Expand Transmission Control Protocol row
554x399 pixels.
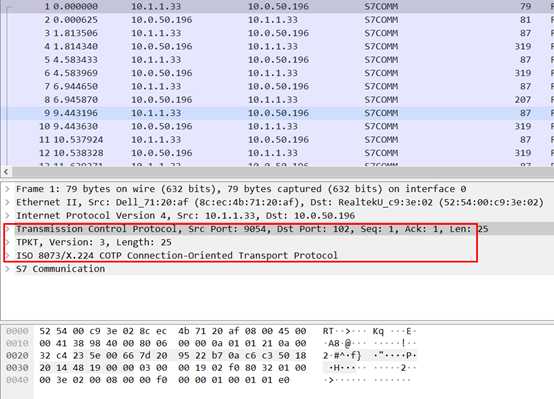7,229
